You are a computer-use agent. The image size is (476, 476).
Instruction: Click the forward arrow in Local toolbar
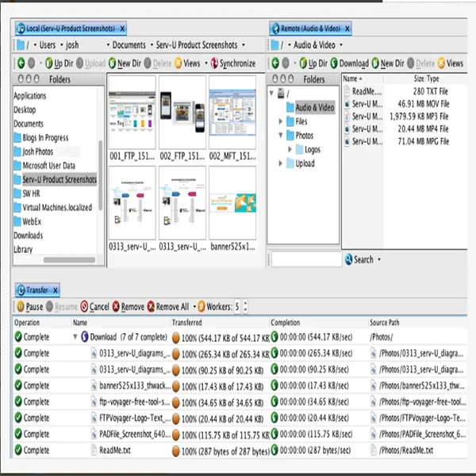32,63
